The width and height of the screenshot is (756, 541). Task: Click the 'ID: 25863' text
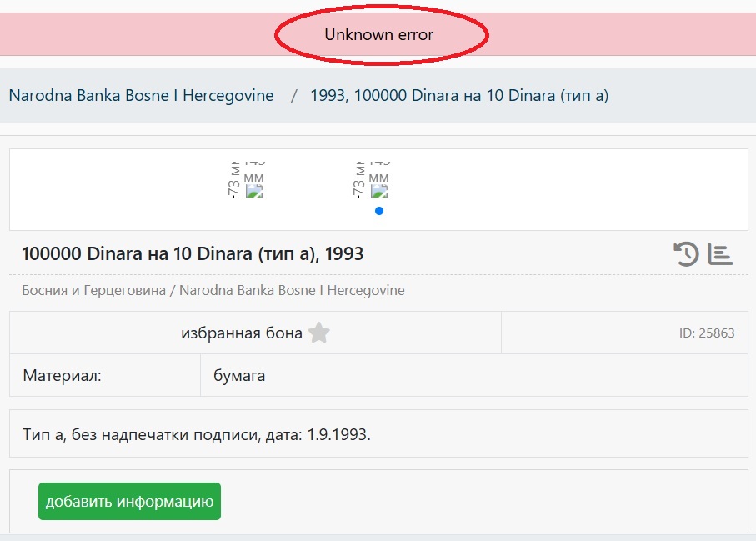tap(707, 333)
